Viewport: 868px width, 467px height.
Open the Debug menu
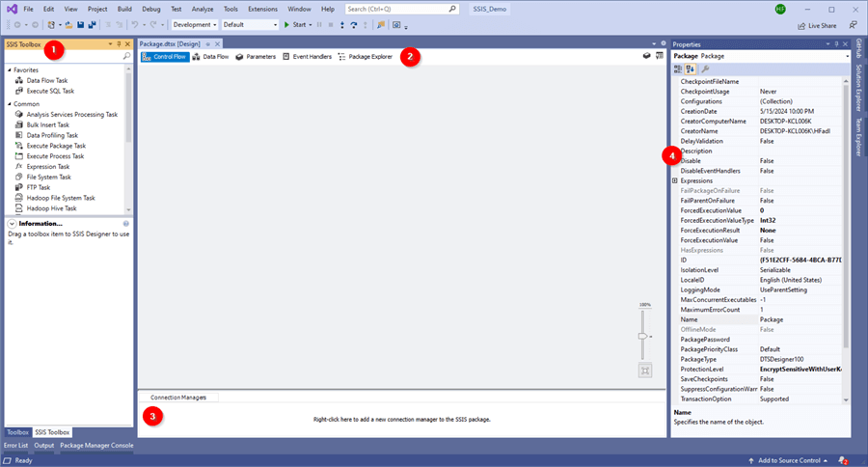click(151, 9)
